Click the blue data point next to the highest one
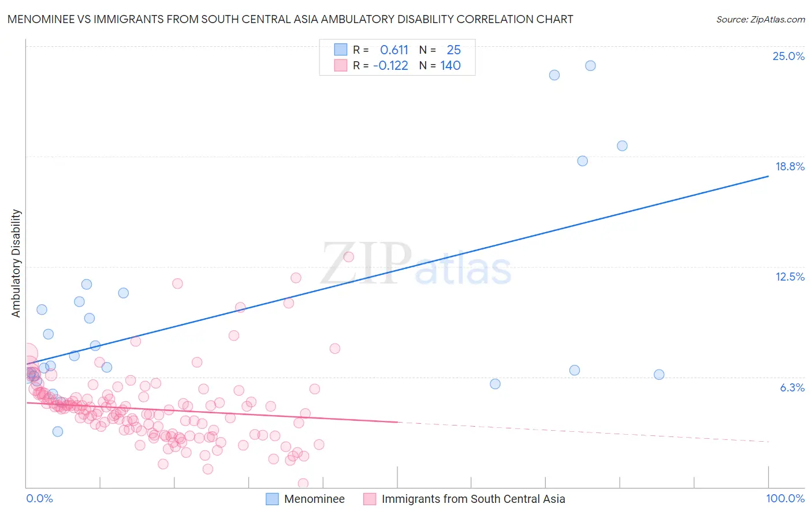 [x=554, y=75]
